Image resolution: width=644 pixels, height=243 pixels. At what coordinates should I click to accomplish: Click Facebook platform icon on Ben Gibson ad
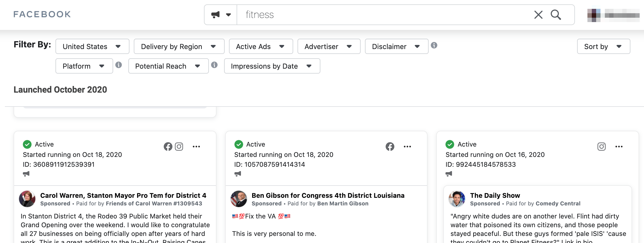click(x=390, y=147)
